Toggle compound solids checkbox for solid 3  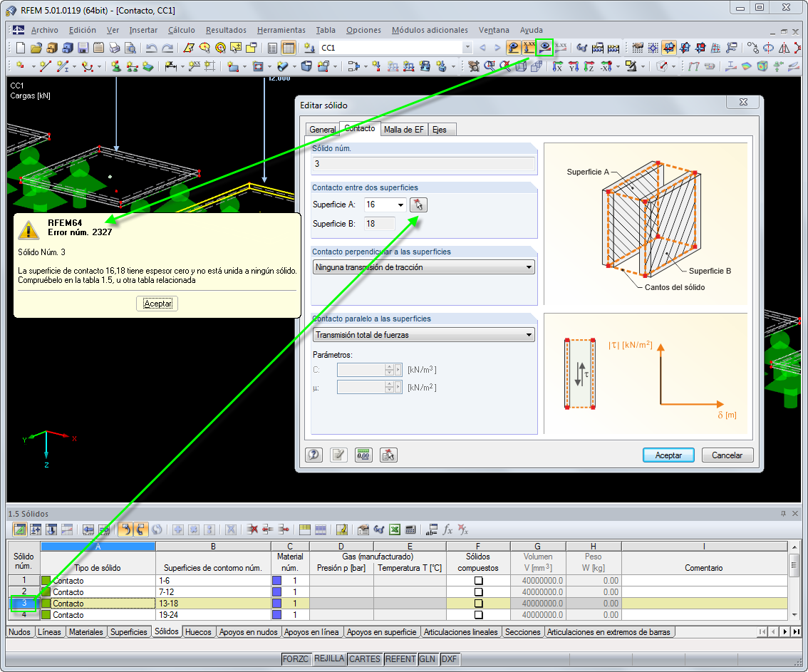coord(478,604)
